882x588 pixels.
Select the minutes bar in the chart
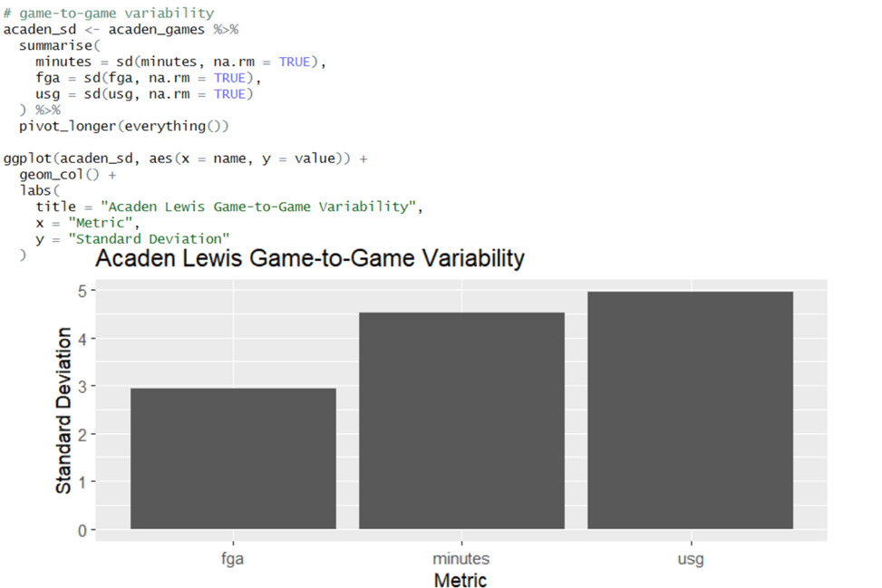tap(461, 420)
